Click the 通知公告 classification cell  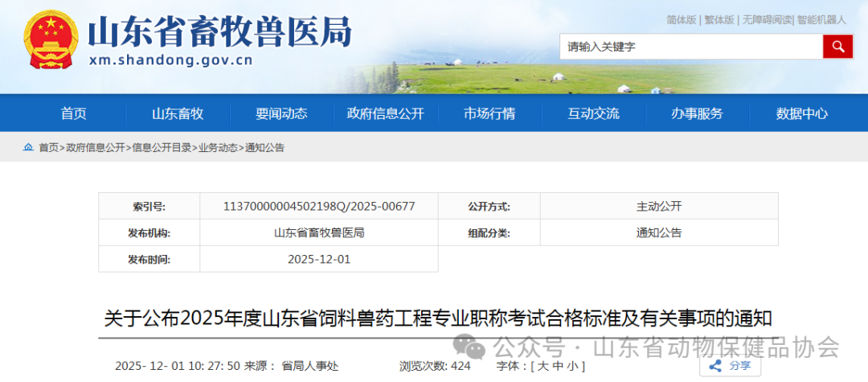[x=659, y=232]
